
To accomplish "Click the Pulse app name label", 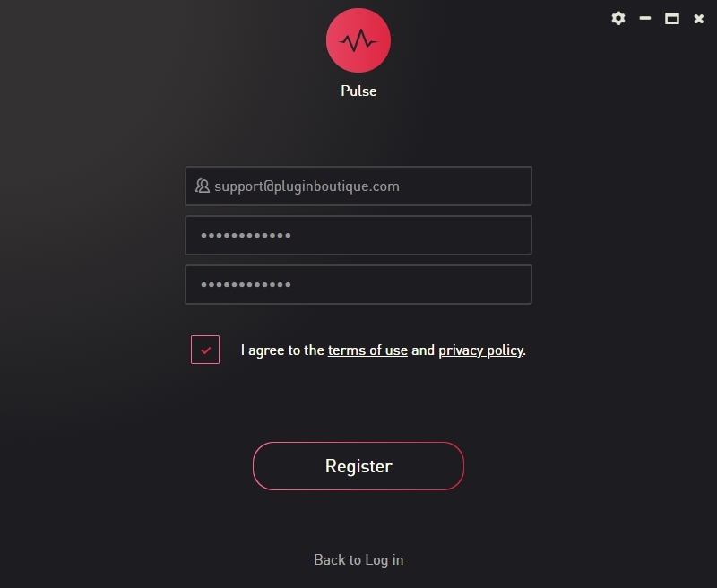I will coord(358,91).
